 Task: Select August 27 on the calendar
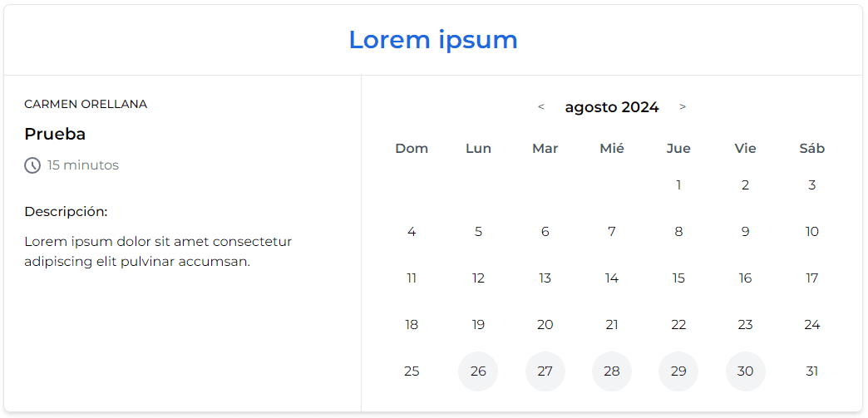(545, 371)
